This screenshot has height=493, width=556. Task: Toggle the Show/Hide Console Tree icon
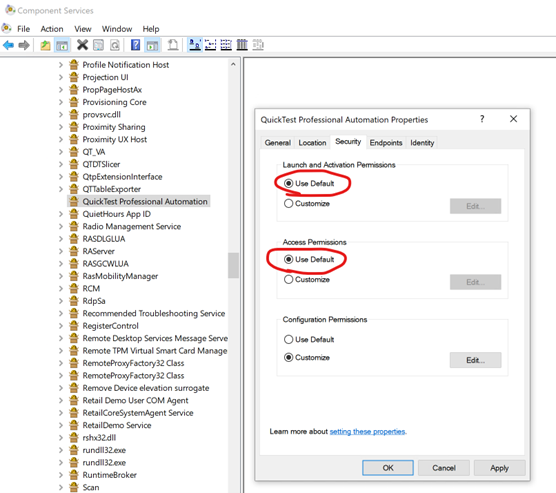pos(62,45)
